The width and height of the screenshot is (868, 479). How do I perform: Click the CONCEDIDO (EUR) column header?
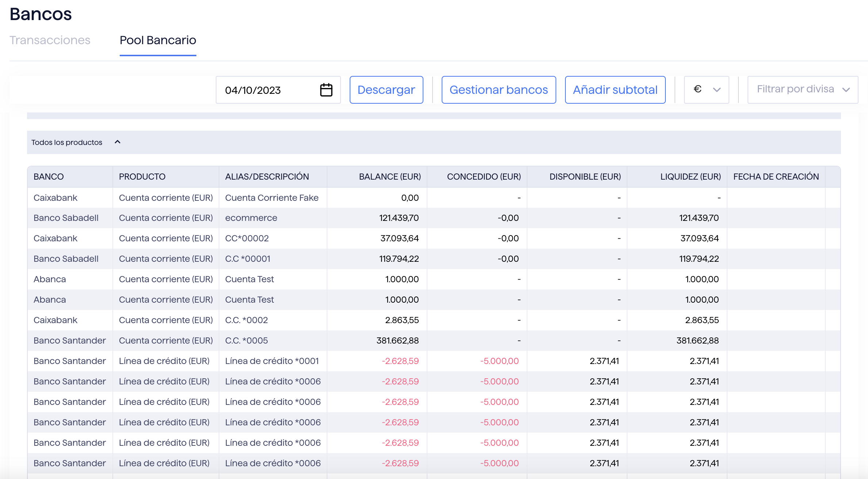point(484,177)
